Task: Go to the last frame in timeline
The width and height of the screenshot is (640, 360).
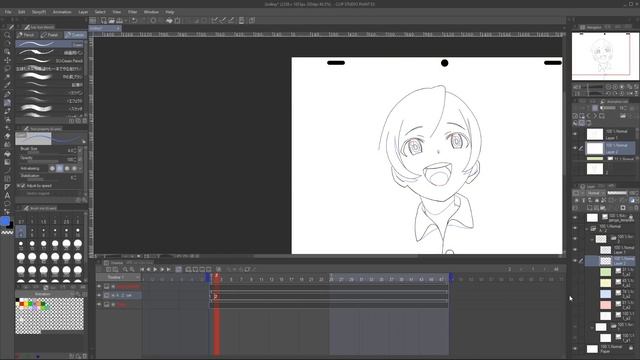Action: point(169,269)
